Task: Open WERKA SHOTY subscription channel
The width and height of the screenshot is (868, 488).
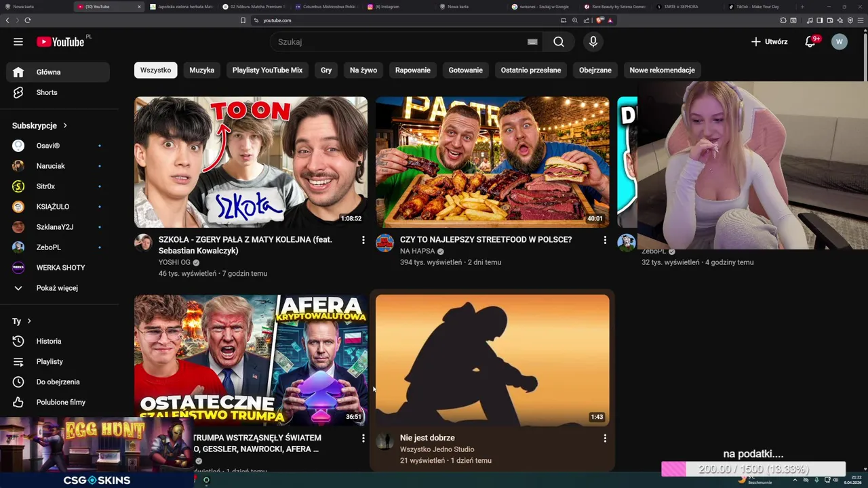Action: pos(58,268)
